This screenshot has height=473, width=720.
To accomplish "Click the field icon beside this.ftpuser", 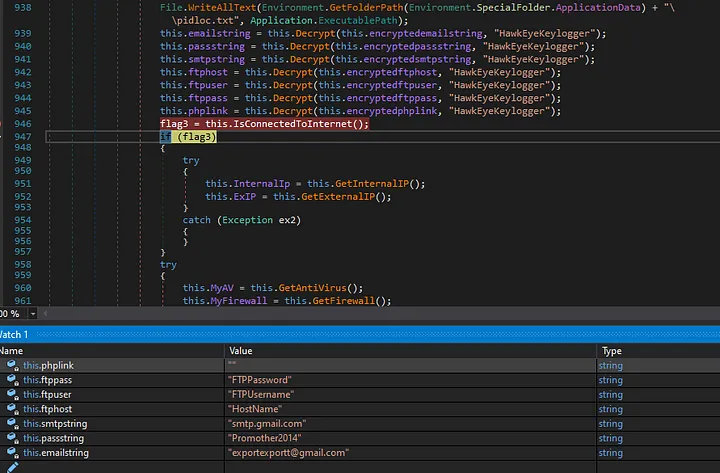I will pyautogui.click(x=12, y=394).
